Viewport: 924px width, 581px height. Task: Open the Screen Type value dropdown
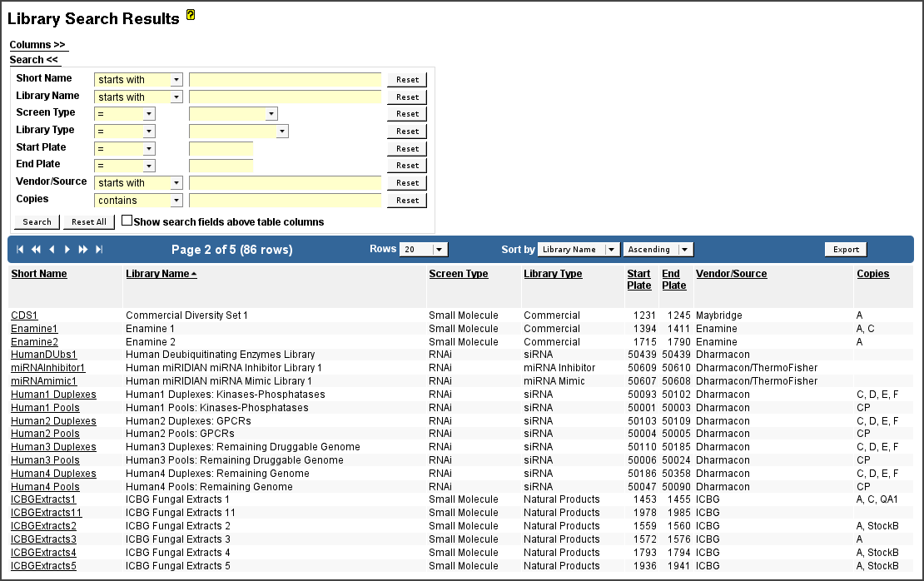click(233, 114)
